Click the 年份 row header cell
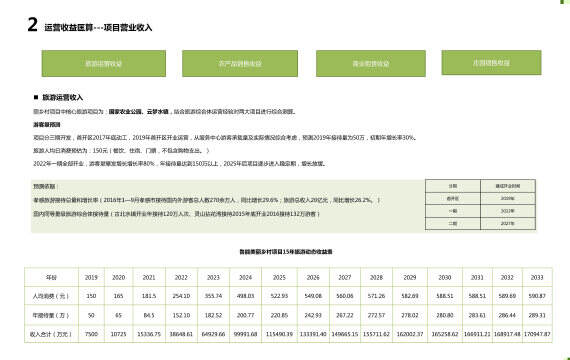This screenshot has width=570, height=360. pos(51,277)
